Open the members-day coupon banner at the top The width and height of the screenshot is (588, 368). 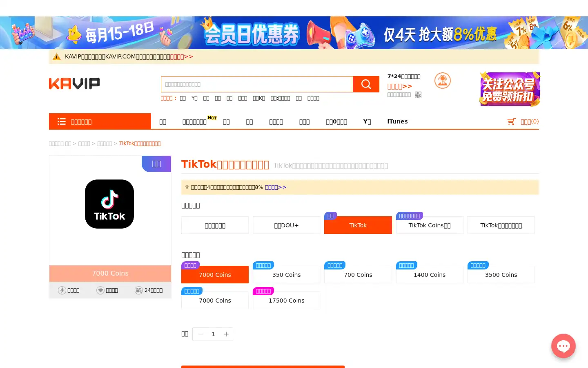pyautogui.click(x=294, y=33)
